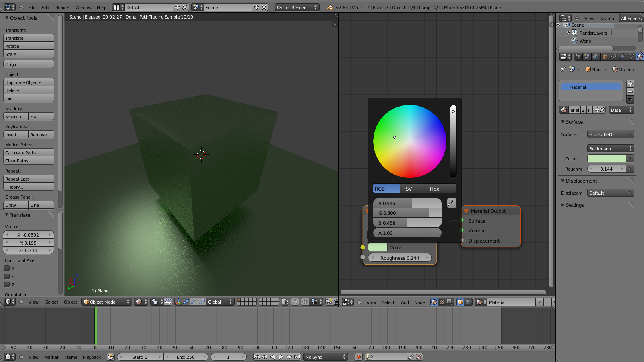644x362 pixels.
Task: Enable the Z constraint axis checkbox
Action: pyautogui.click(x=7, y=284)
